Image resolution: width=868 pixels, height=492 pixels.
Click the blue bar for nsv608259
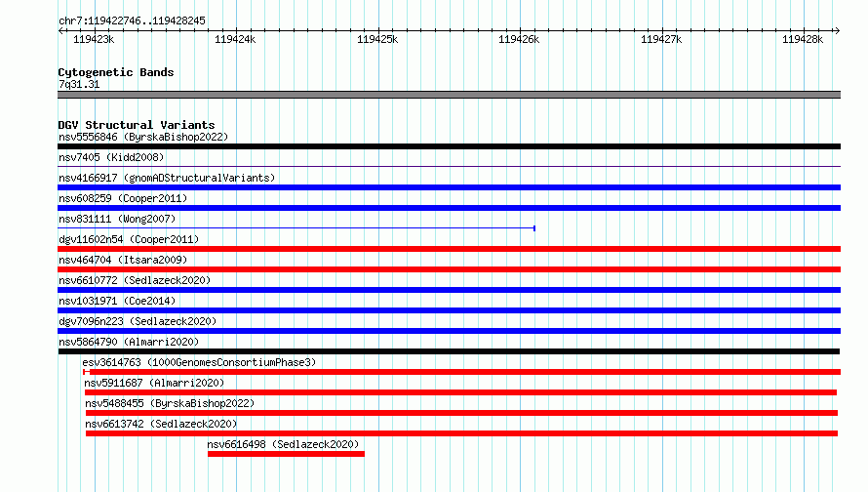click(449, 208)
